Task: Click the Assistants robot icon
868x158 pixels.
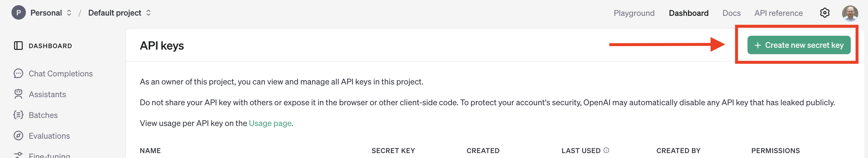Action: (x=18, y=94)
